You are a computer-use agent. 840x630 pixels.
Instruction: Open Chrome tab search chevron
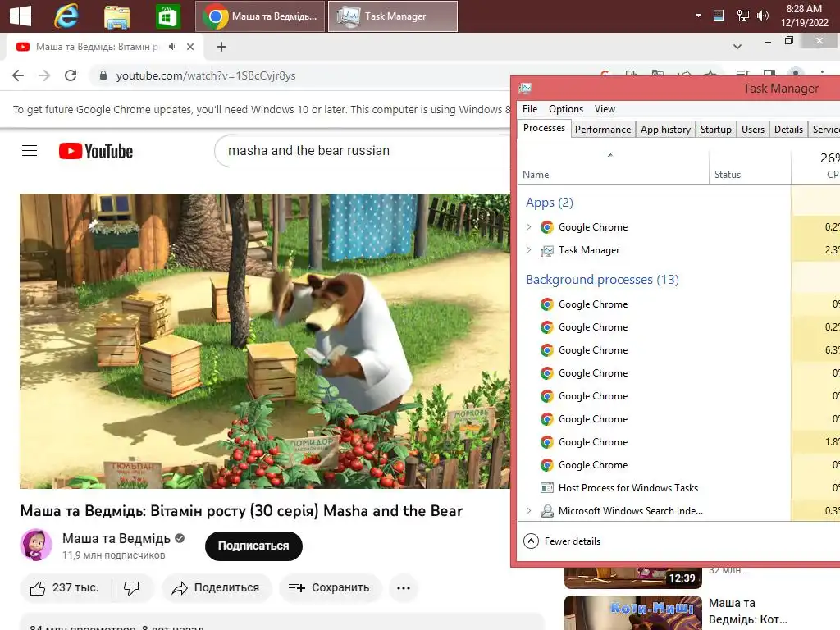[737, 47]
